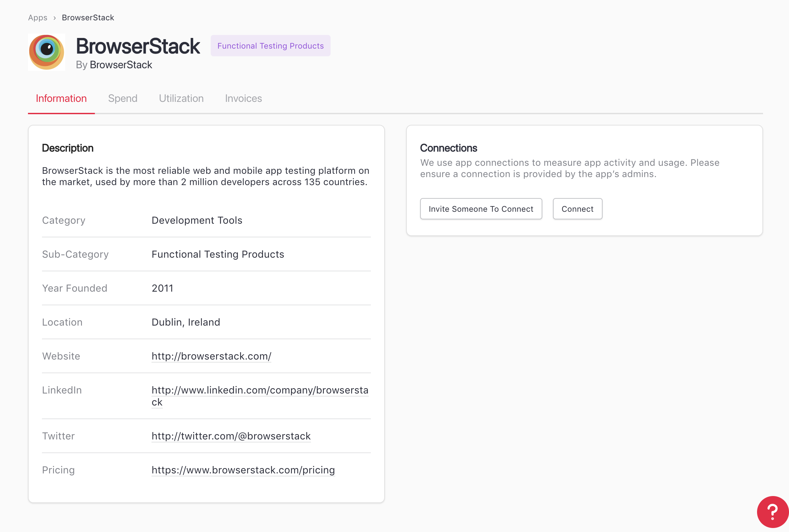Viewport: 789px width, 532px height.
Task: Open the BrowserStack pricing link
Action: tap(243, 470)
